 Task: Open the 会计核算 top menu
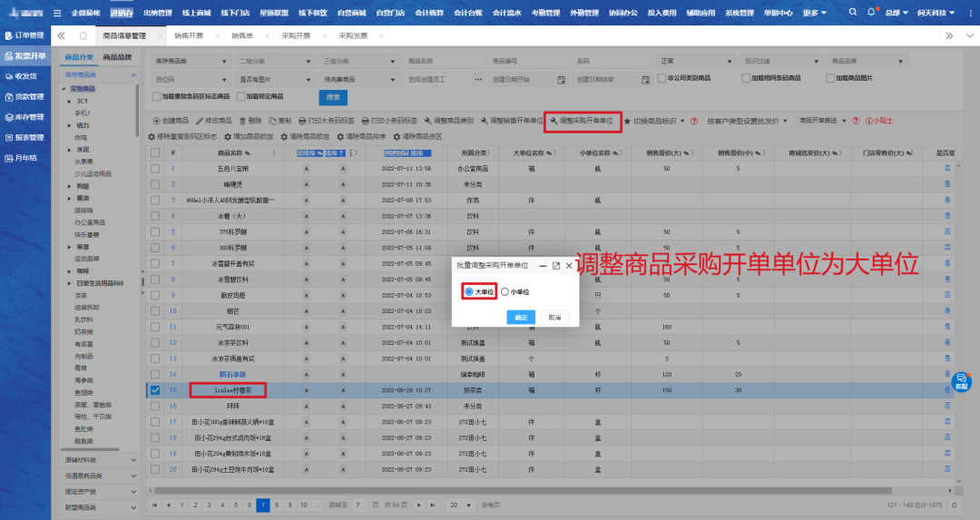click(x=429, y=13)
